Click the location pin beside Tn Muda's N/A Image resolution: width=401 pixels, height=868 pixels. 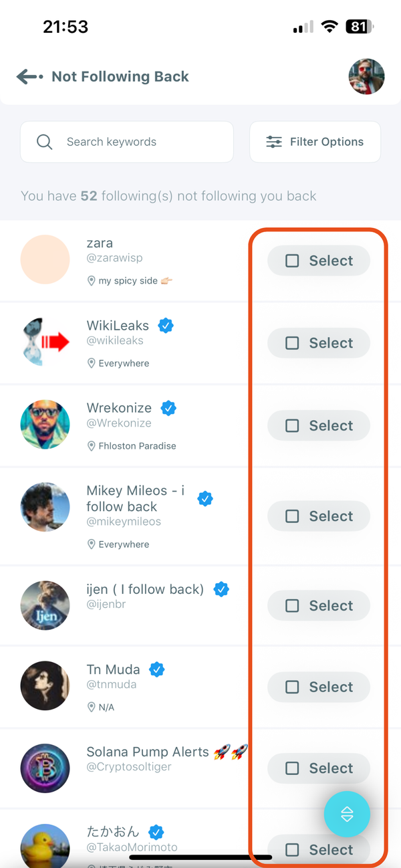pos(92,707)
